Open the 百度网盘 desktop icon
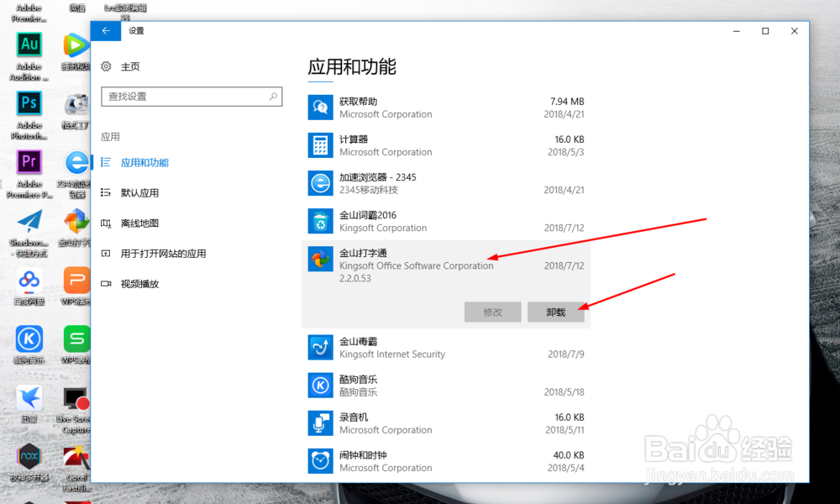 pos(29,287)
